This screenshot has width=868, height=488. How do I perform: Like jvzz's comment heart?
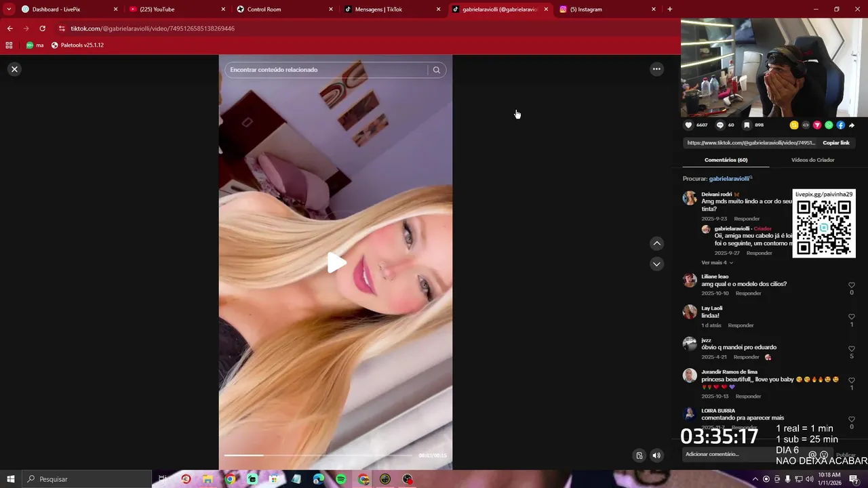[852, 349]
